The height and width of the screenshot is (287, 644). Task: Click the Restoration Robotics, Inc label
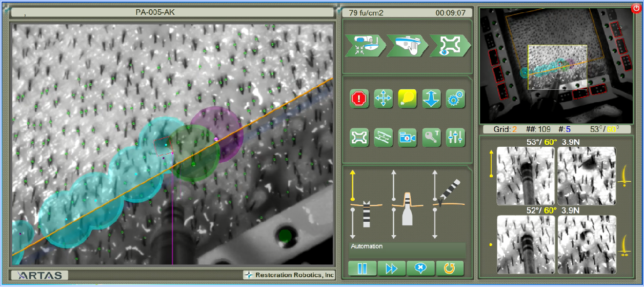[289, 275]
